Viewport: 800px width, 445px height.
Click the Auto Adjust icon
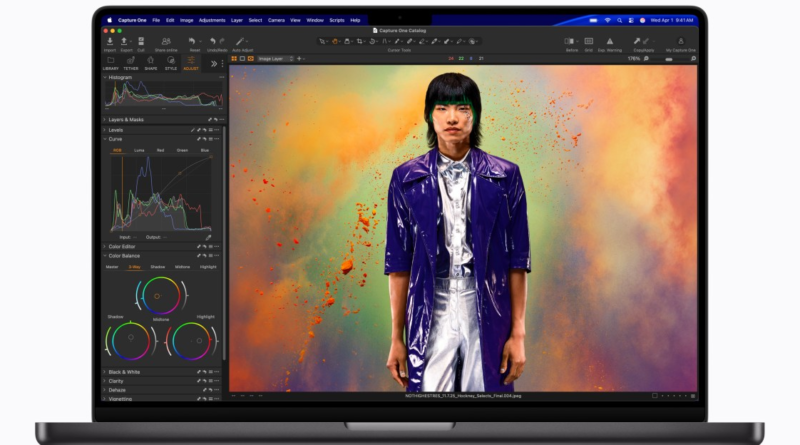pyautogui.click(x=241, y=41)
